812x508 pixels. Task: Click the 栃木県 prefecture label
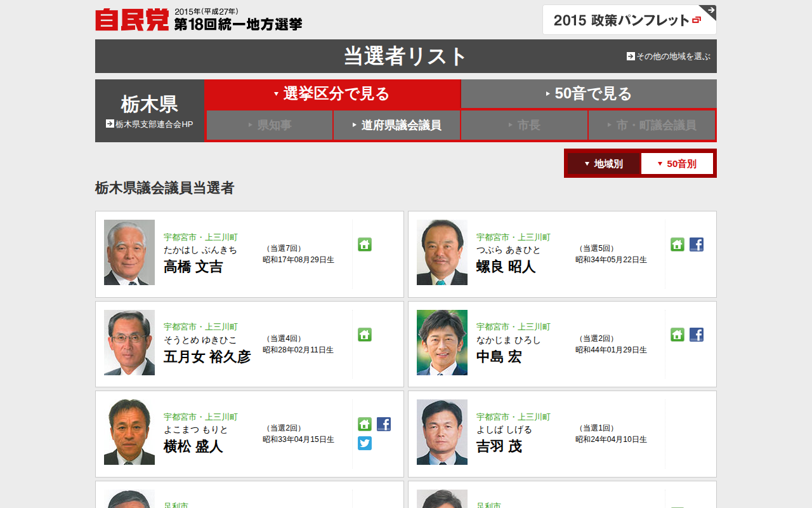pos(149,104)
